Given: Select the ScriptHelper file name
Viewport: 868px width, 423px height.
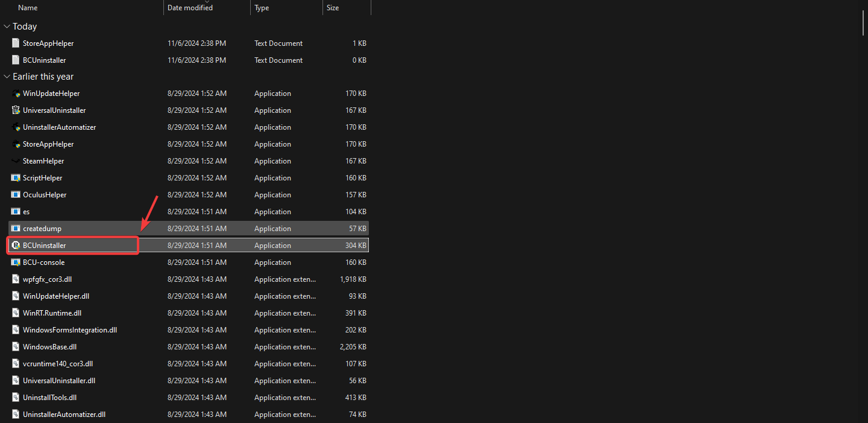Looking at the screenshot, I should point(43,178).
